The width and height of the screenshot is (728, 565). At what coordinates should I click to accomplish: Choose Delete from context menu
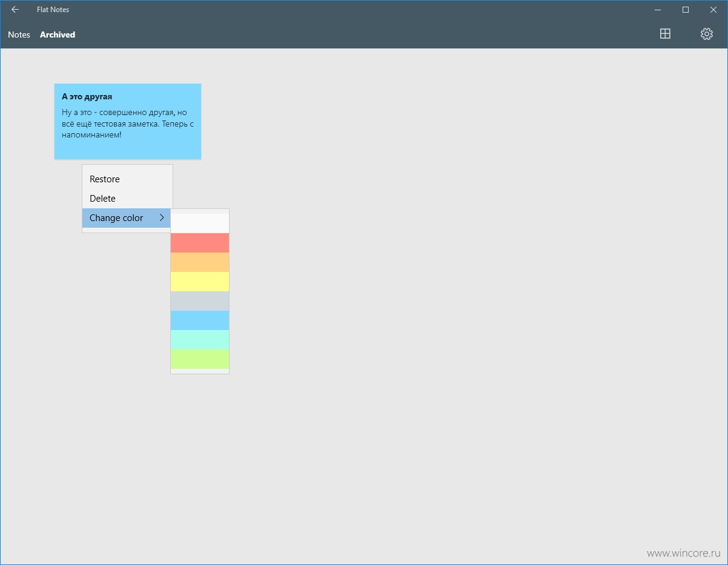click(x=127, y=199)
